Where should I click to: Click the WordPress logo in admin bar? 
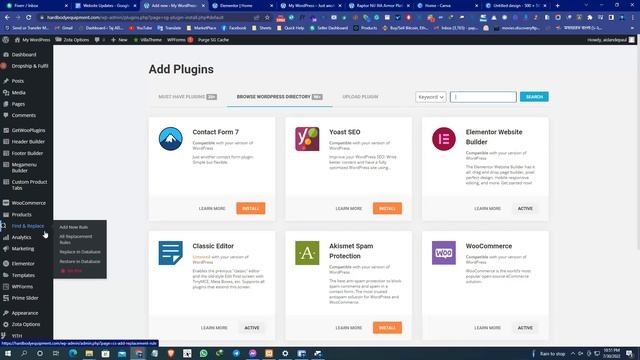coord(6,40)
